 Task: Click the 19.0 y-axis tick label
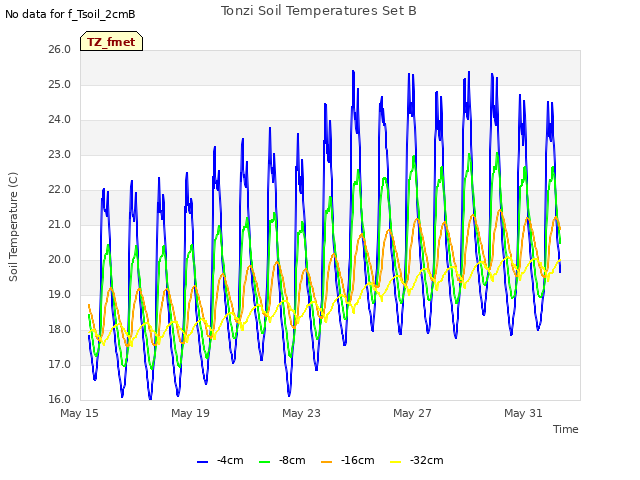tap(60, 295)
